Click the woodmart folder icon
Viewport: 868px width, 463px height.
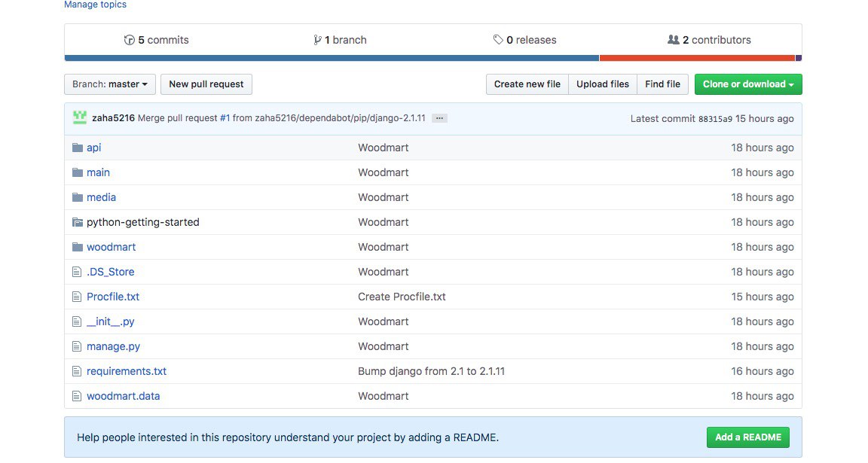tap(78, 247)
